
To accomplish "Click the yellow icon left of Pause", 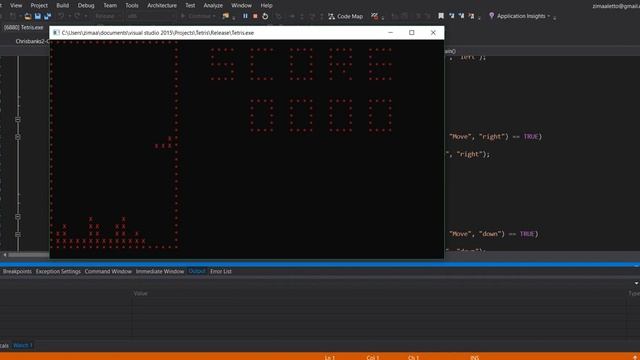I will (226, 16).
